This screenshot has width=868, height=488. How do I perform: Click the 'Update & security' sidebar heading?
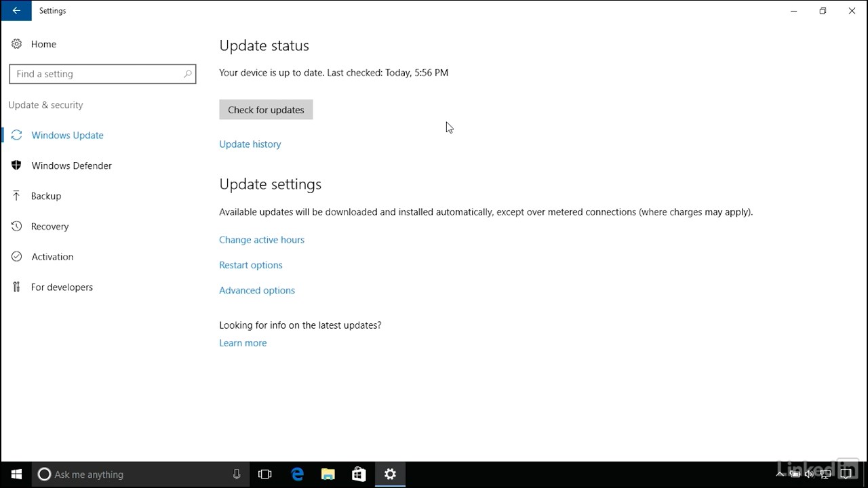(x=45, y=105)
